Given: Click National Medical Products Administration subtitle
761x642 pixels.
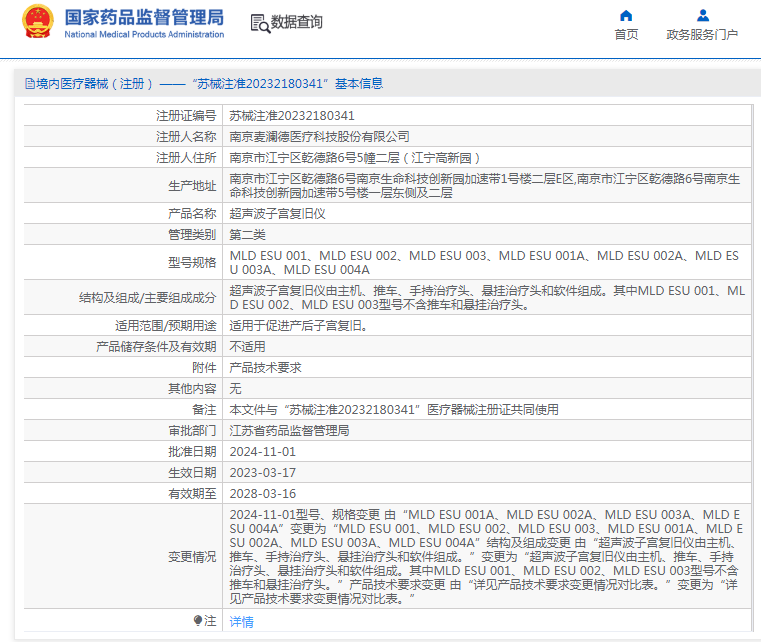Looking at the screenshot, I should (x=144, y=34).
